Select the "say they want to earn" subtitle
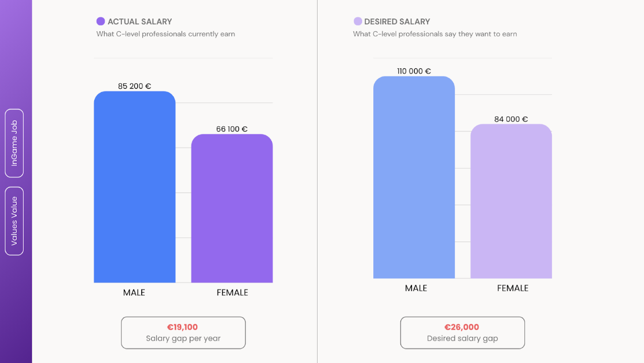Screen dimensions: 644x363 [435, 34]
